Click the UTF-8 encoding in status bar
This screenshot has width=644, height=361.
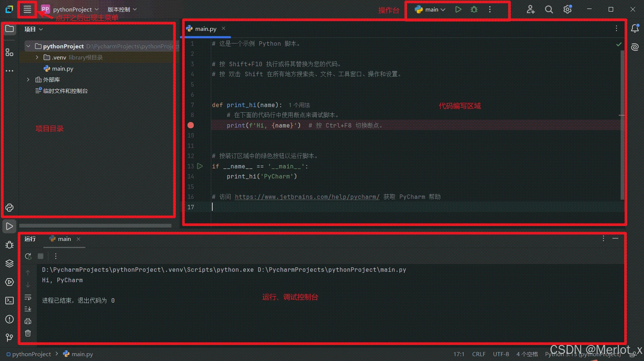click(500, 354)
